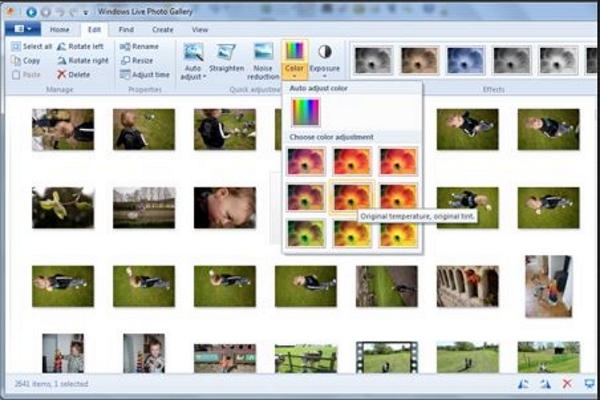Click the Auto adjust icon
The image size is (600, 400).
[193, 52]
